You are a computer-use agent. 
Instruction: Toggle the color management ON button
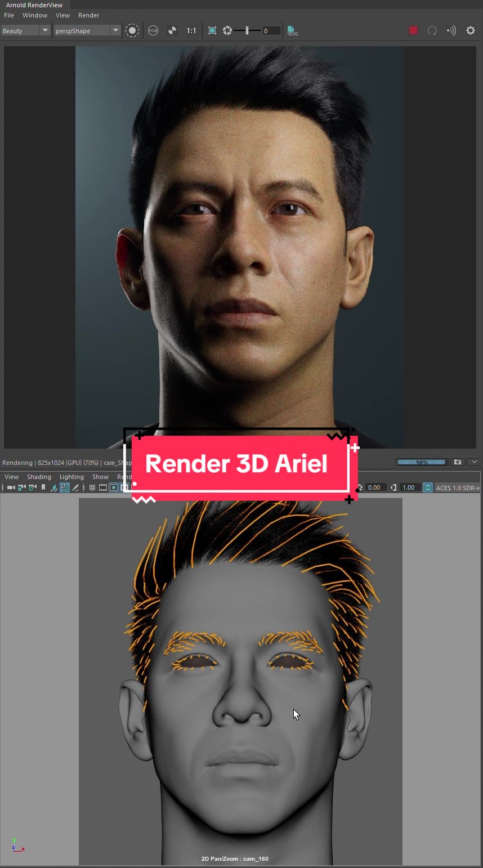click(428, 487)
